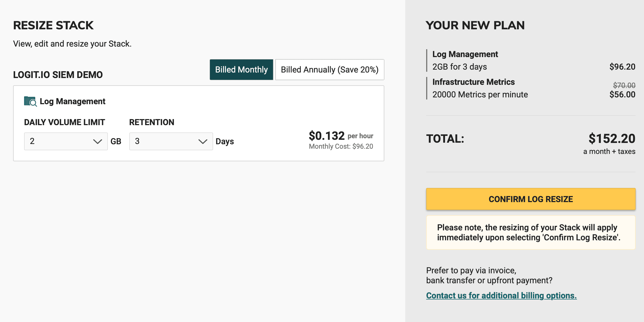Open the Daily Volume Limit dropdown
The height and width of the screenshot is (322, 644).
(66, 141)
